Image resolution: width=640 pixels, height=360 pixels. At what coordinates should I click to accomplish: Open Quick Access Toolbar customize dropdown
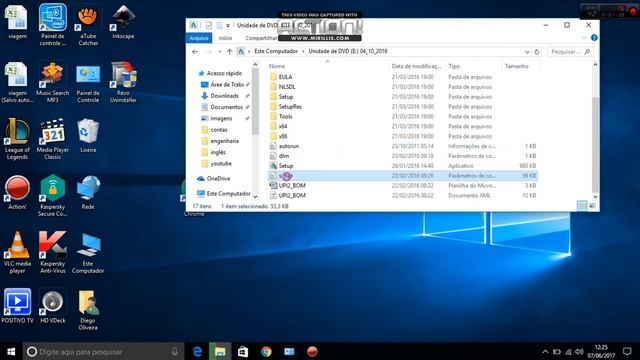tap(228, 26)
